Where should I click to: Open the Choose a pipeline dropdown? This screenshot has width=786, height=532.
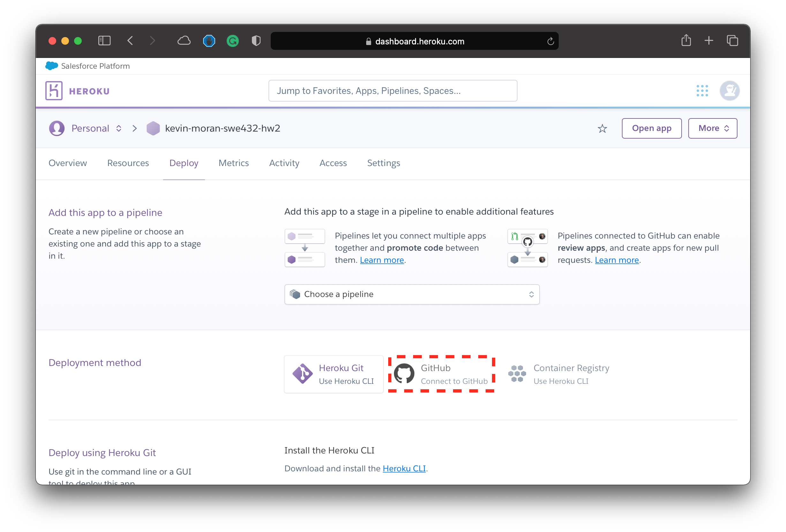pyautogui.click(x=412, y=293)
